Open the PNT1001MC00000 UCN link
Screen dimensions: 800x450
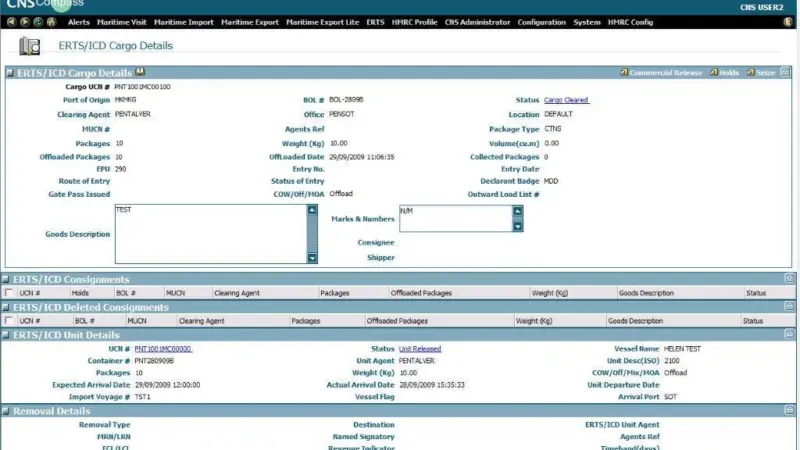click(163, 349)
